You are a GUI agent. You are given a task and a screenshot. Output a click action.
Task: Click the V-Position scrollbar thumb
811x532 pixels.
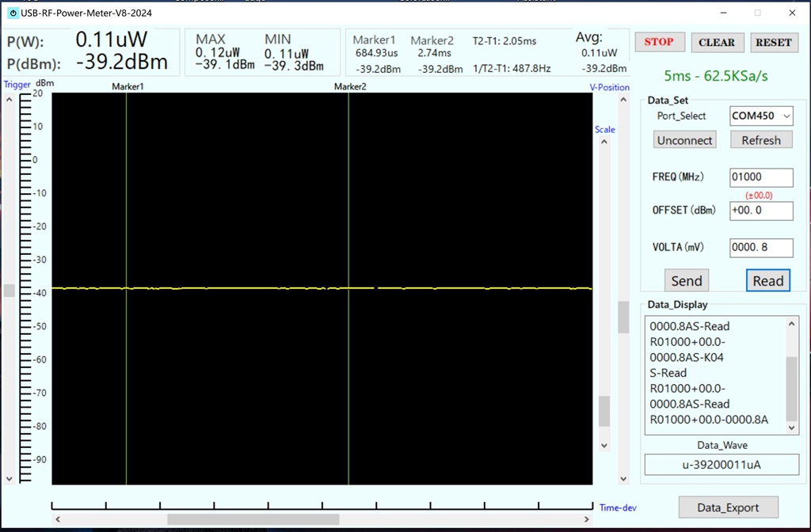pos(623,317)
